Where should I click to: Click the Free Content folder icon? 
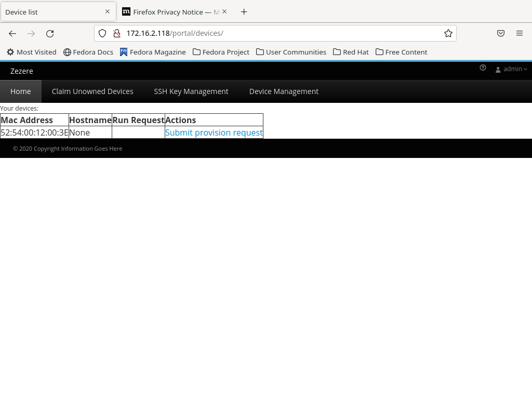click(379, 52)
